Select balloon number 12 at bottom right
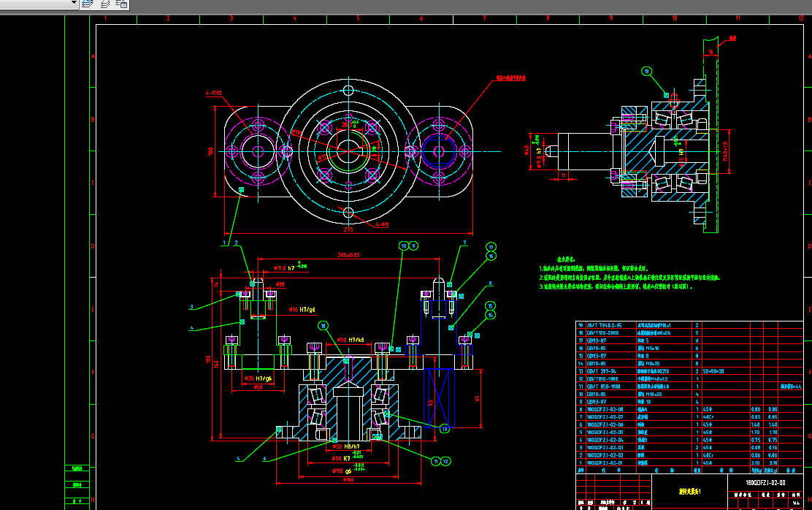The image size is (812, 510). [x=445, y=461]
